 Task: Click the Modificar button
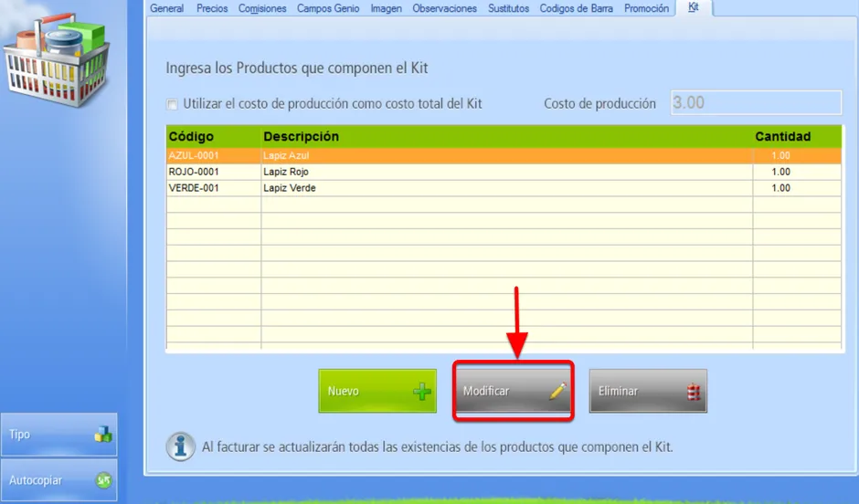[514, 391]
